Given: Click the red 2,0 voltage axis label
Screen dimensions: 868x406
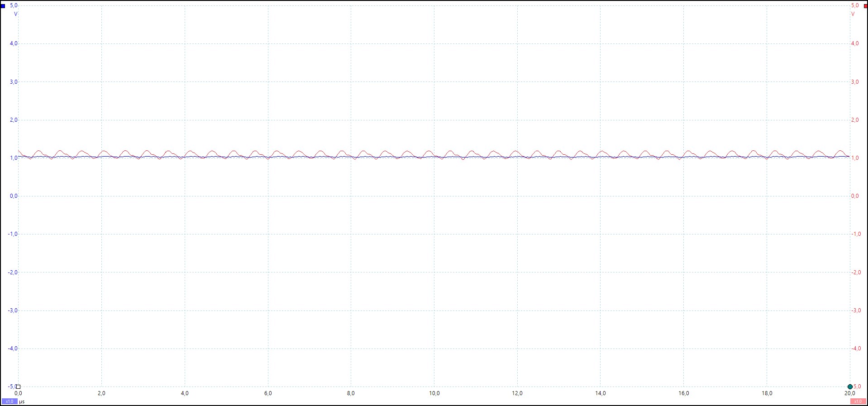Looking at the screenshot, I should 855,120.
